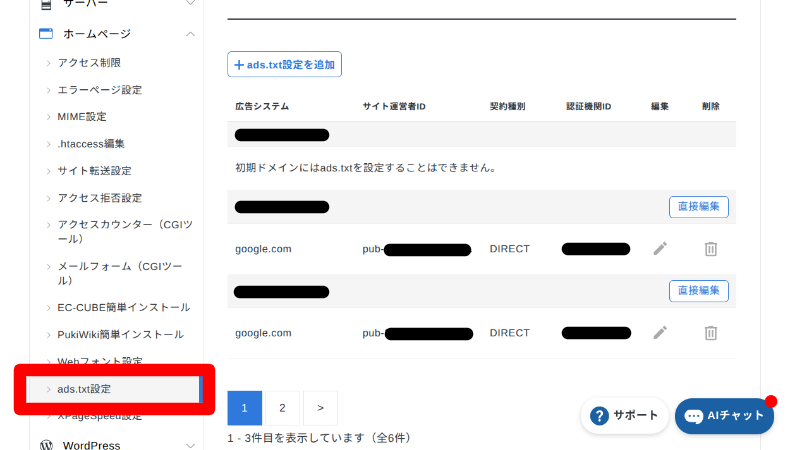Click the chevron beside ads.txt設定
790x450 pixels.
(48, 390)
